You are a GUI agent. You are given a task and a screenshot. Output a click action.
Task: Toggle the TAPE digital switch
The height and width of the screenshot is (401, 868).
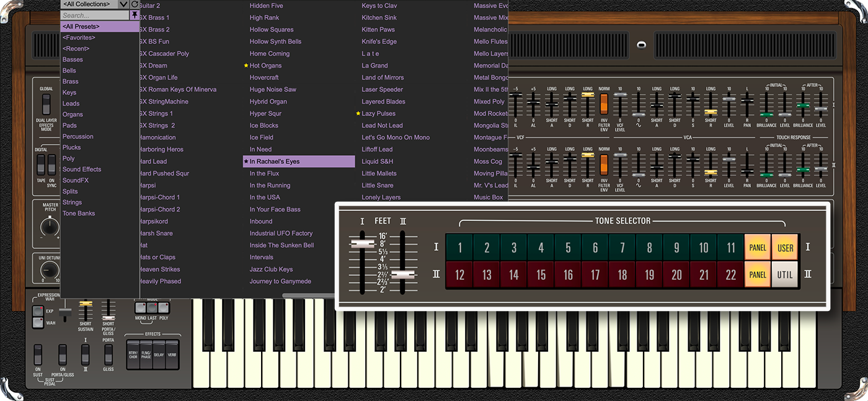click(x=40, y=164)
